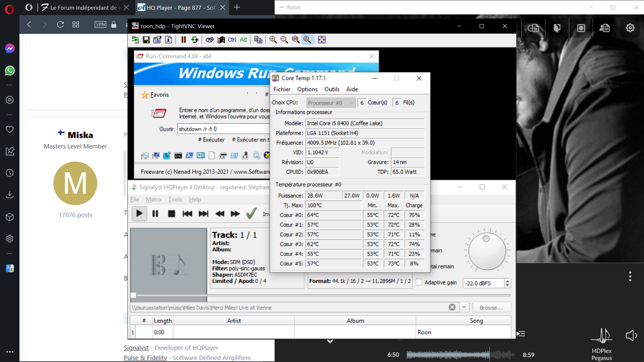Show TightVNC connection info icon
This screenshot has height=362, width=644.
pos(168,40)
